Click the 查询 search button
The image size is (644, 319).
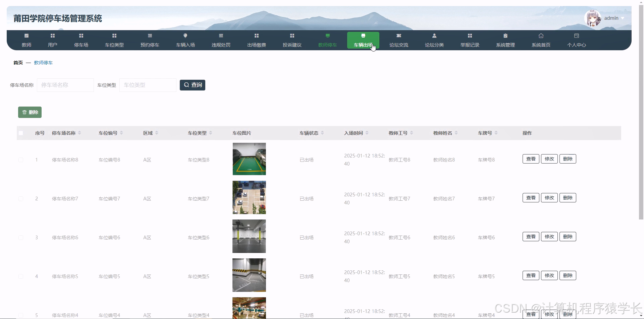click(193, 85)
